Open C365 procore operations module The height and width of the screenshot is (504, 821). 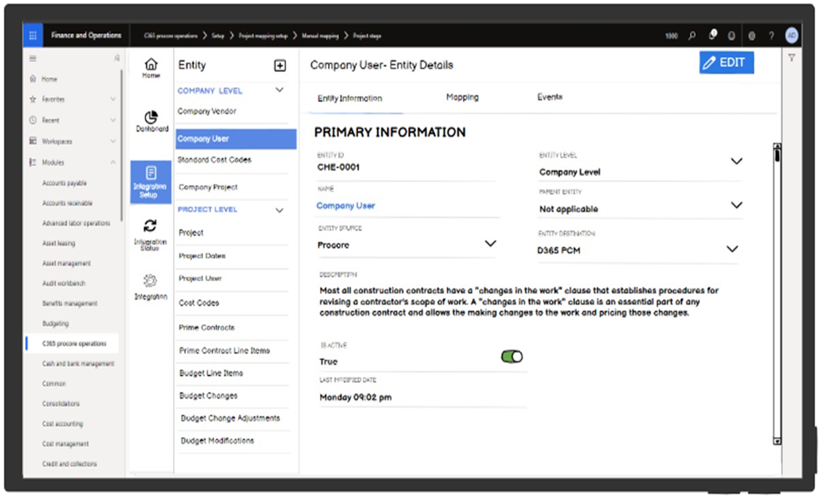(x=74, y=343)
